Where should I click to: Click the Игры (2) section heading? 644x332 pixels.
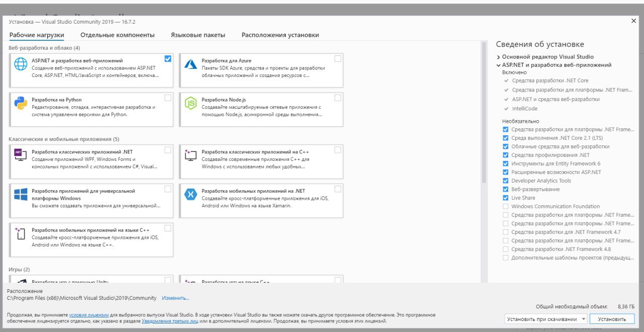19,270
